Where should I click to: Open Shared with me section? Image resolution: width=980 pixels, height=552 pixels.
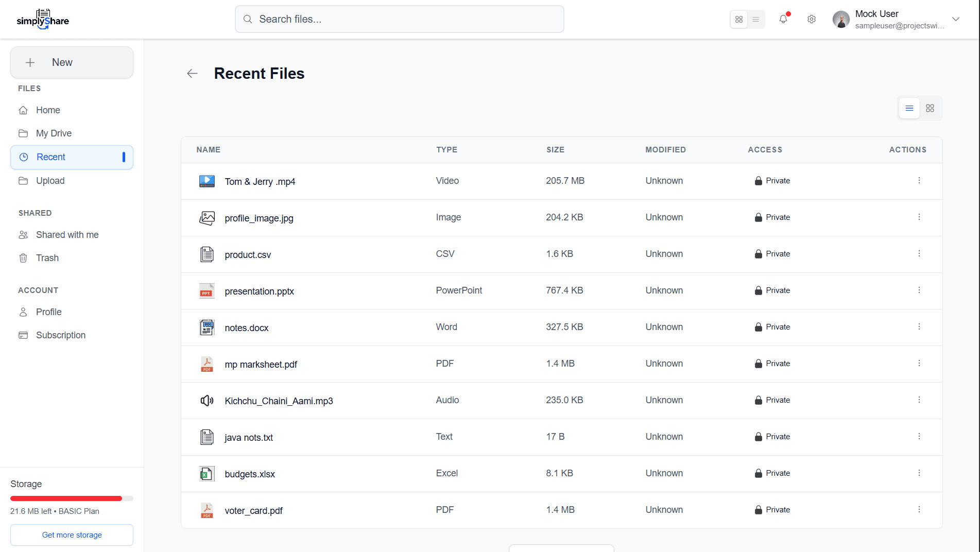[67, 235]
